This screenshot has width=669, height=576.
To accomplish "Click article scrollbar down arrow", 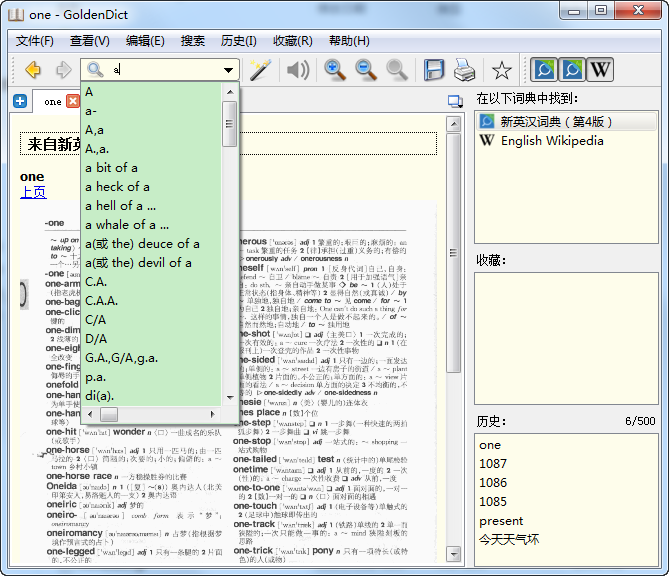I will 454,554.
